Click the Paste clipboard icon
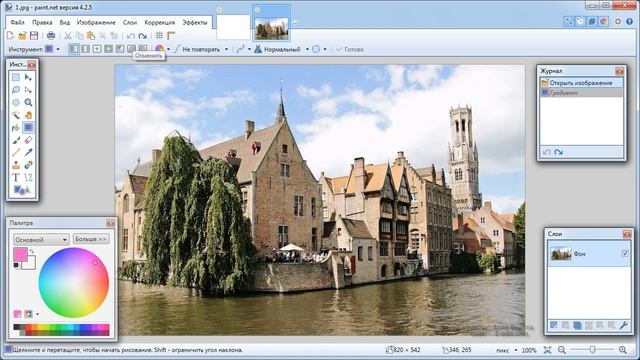 (x=91, y=36)
